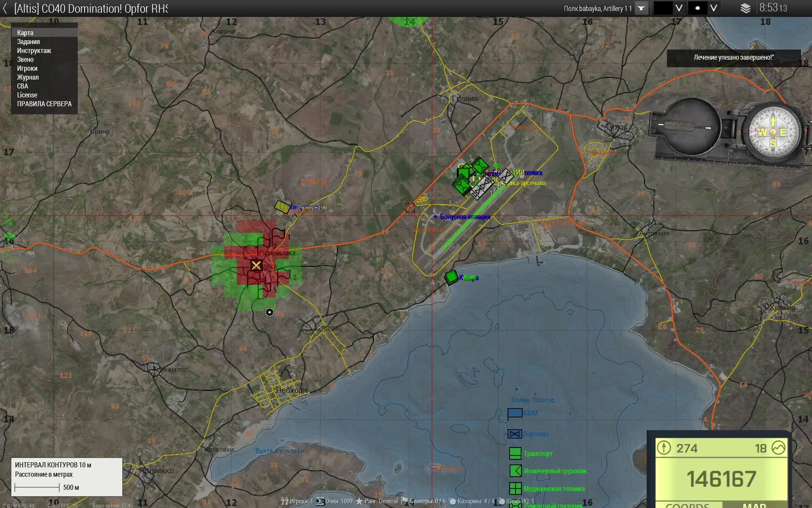Click the eagle faction icon in top bar

pyautogui.click(x=642, y=8)
